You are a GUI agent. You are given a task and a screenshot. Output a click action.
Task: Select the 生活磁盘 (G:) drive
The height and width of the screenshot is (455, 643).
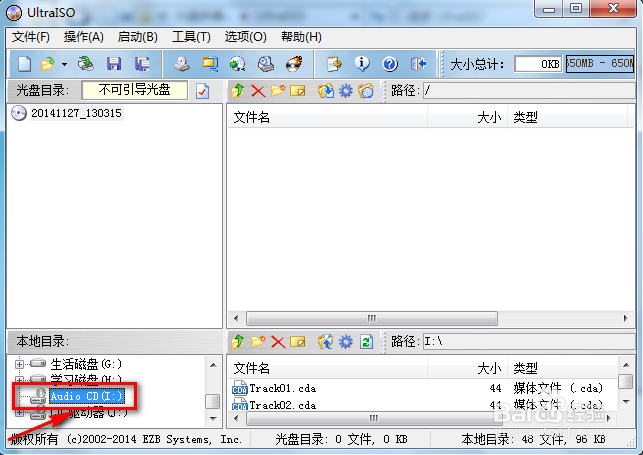coord(86,364)
